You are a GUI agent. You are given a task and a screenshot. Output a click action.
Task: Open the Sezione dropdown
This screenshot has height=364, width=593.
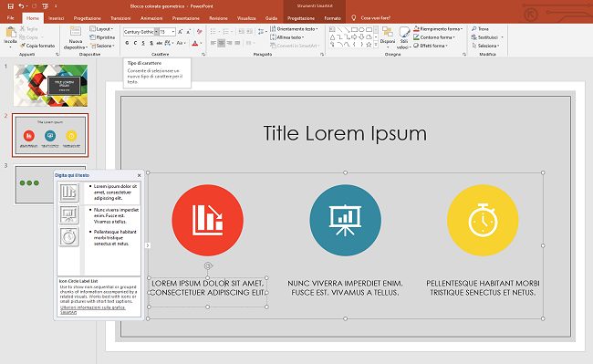coord(102,46)
